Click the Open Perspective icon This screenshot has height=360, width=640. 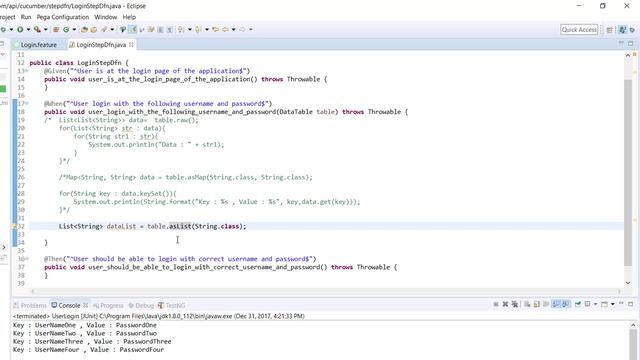tap(609, 30)
